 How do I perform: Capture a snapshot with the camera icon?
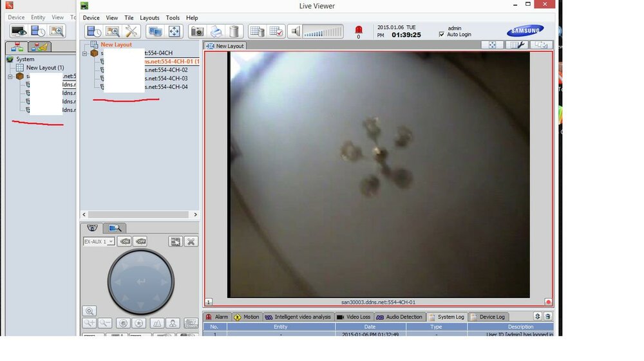click(197, 31)
